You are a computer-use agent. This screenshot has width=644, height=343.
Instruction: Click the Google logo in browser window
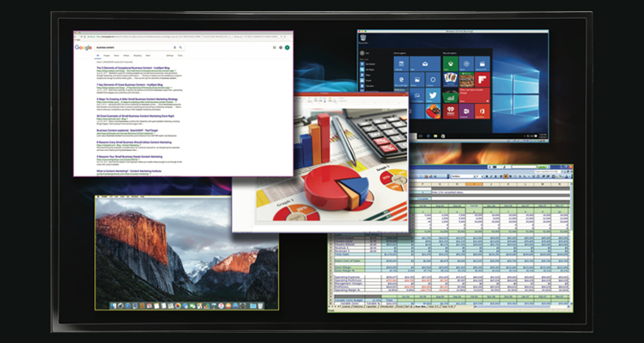click(83, 48)
